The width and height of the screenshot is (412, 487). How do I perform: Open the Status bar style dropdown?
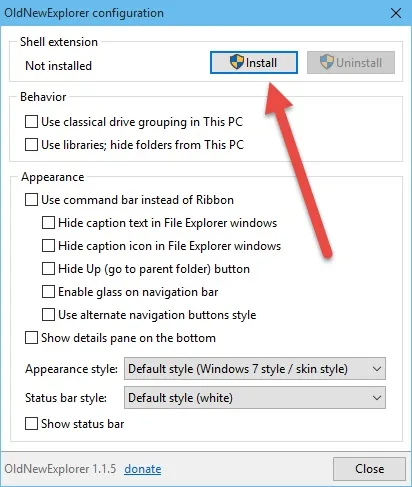tap(255, 398)
